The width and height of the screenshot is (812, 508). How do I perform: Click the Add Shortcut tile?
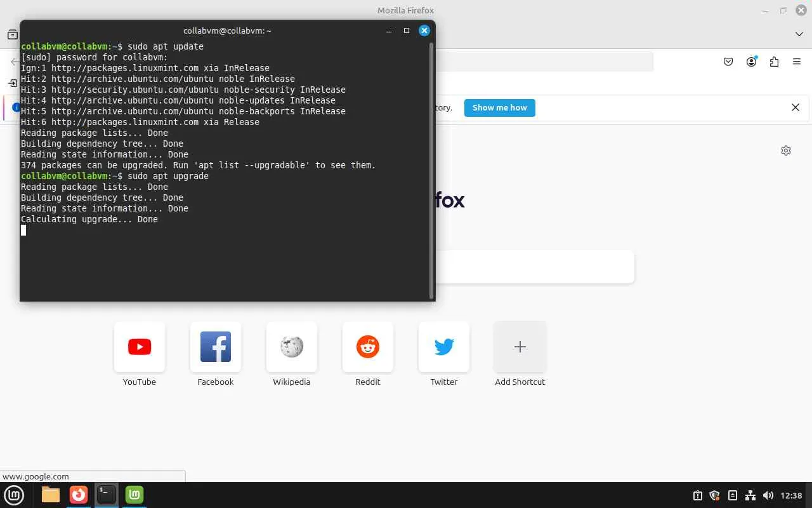tap(520, 347)
